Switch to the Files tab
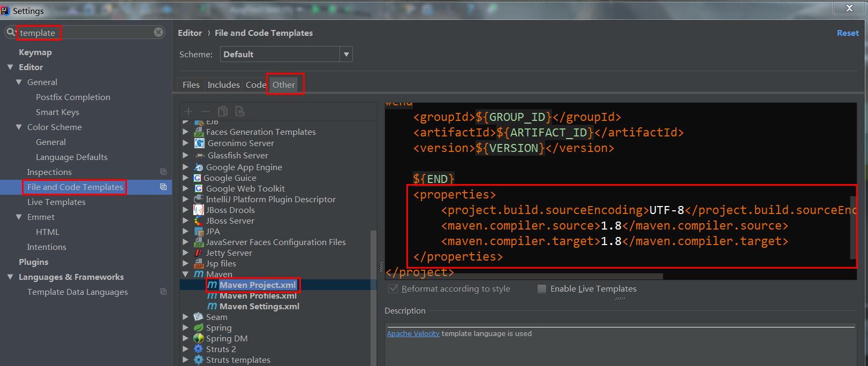The height and width of the screenshot is (366, 868). coord(191,85)
